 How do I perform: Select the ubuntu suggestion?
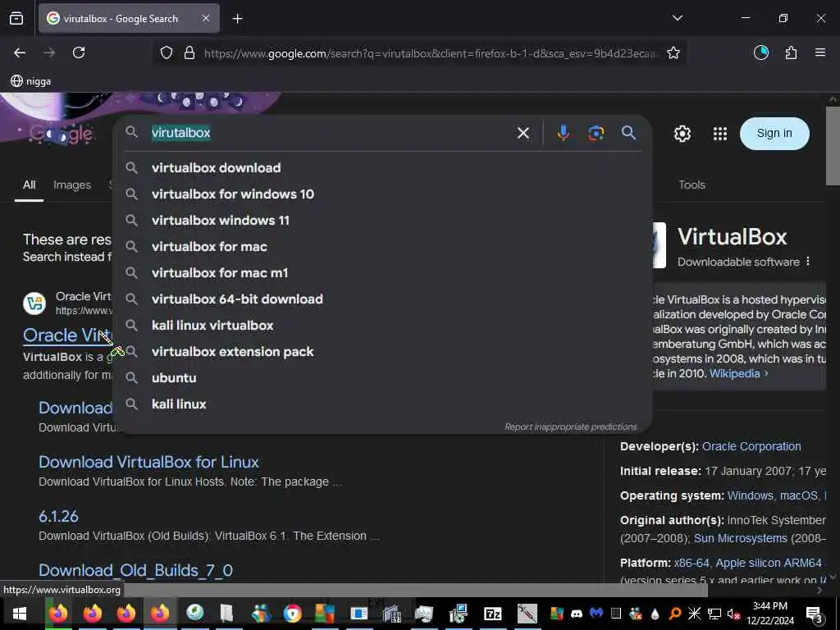coord(382,377)
